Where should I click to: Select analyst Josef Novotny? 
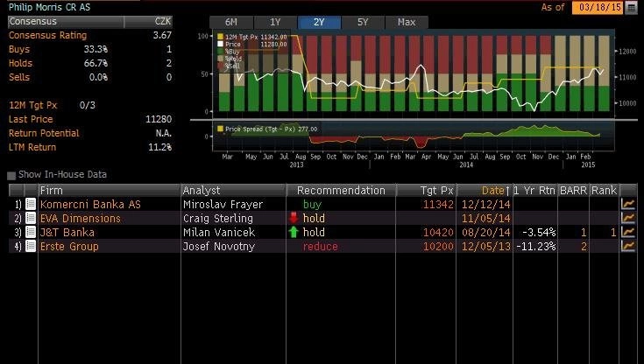pos(219,246)
